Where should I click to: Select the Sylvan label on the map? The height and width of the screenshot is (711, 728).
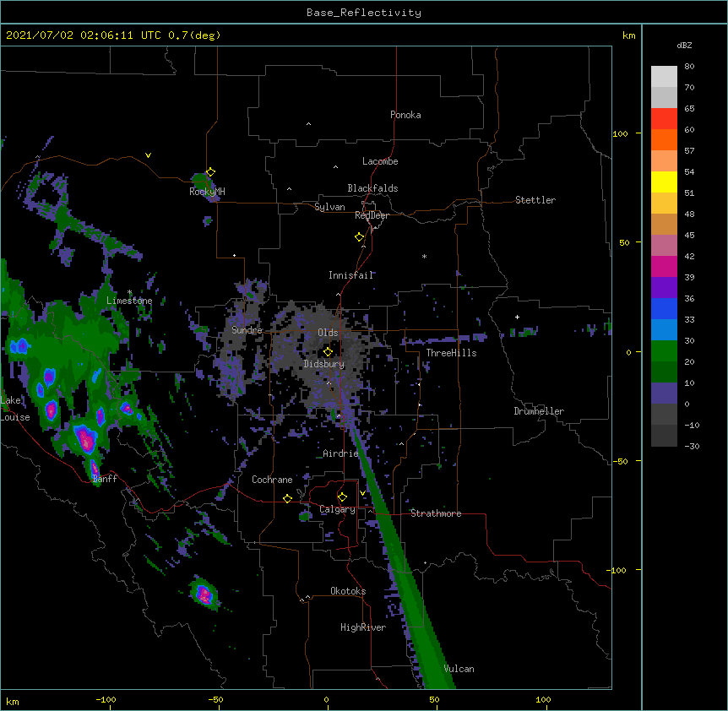tap(329, 207)
